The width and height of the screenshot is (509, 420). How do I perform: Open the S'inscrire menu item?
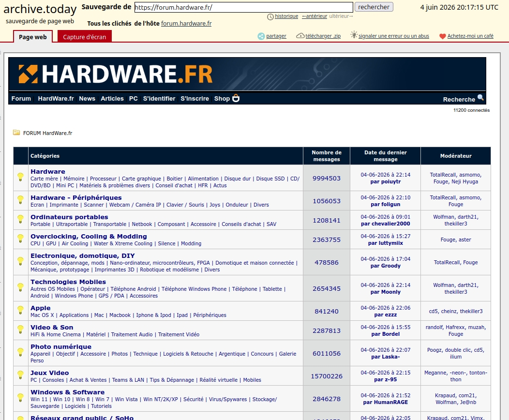tap(195, 98)
